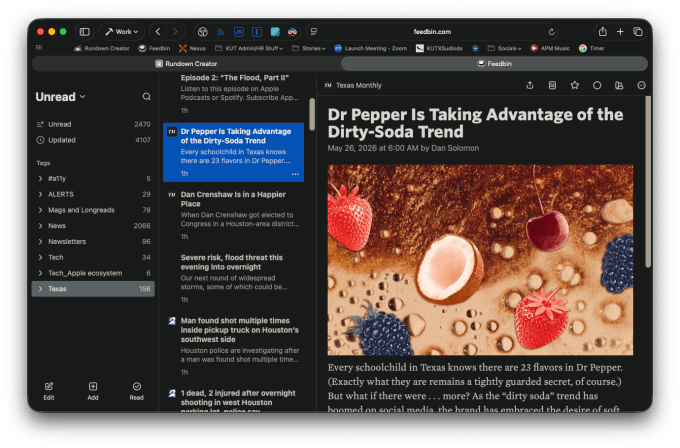Screen dimensions: 680x448
Task: Open the Episode 2: The Flood, Part II entry
Action: 234,95
